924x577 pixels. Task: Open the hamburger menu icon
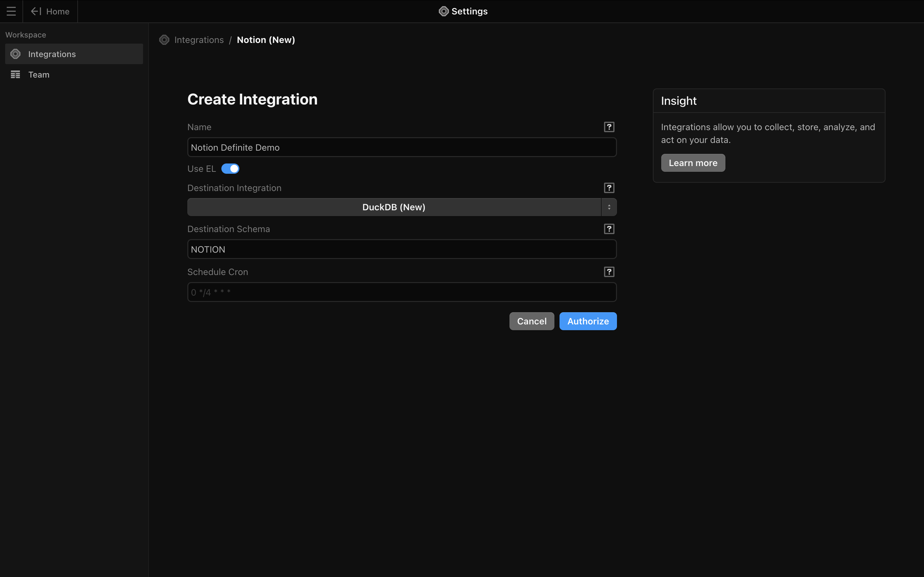click(x=11, y=12)
